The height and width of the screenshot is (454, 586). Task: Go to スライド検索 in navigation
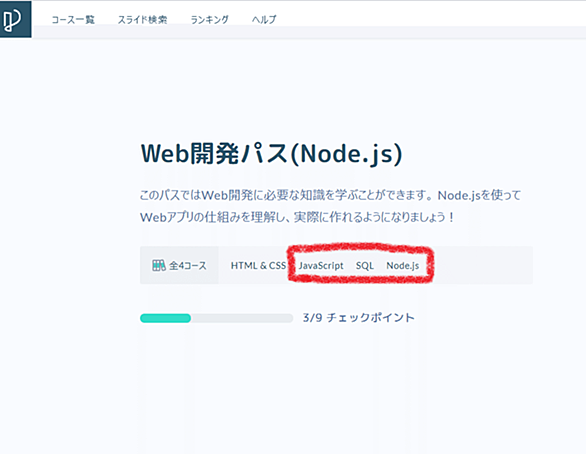pos(142,19)
